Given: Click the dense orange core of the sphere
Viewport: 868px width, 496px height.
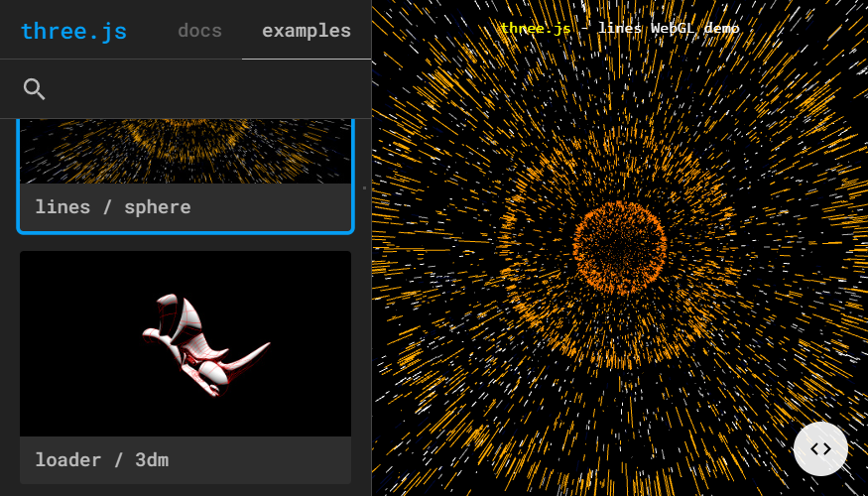Looking at the screenshot, I should [x=620, y=247].
